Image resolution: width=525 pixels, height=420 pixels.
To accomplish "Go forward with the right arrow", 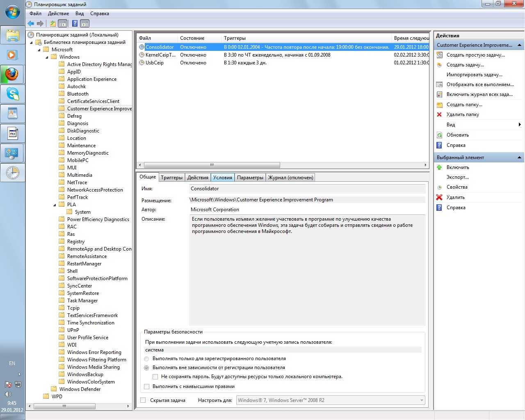I will tap(40, 23).
